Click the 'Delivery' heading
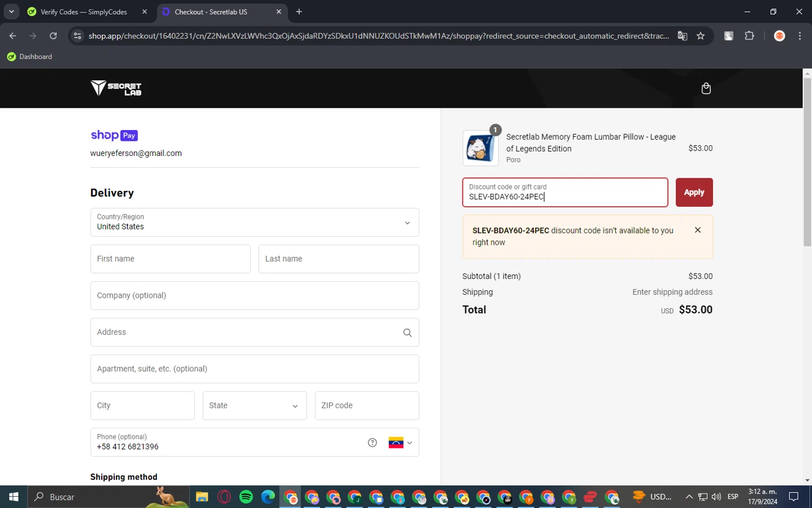 [x=112, y=193]
